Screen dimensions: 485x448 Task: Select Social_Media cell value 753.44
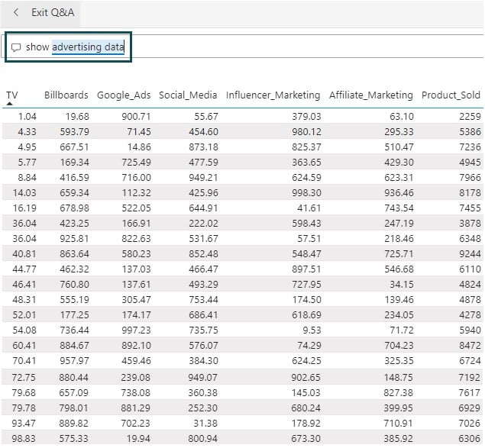[x=203, y=300]
